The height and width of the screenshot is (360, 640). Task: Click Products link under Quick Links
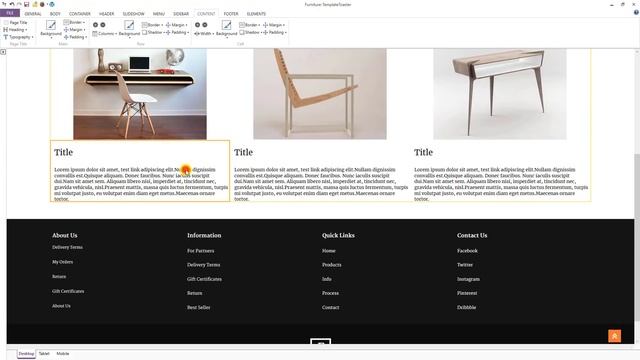point(331,265)
